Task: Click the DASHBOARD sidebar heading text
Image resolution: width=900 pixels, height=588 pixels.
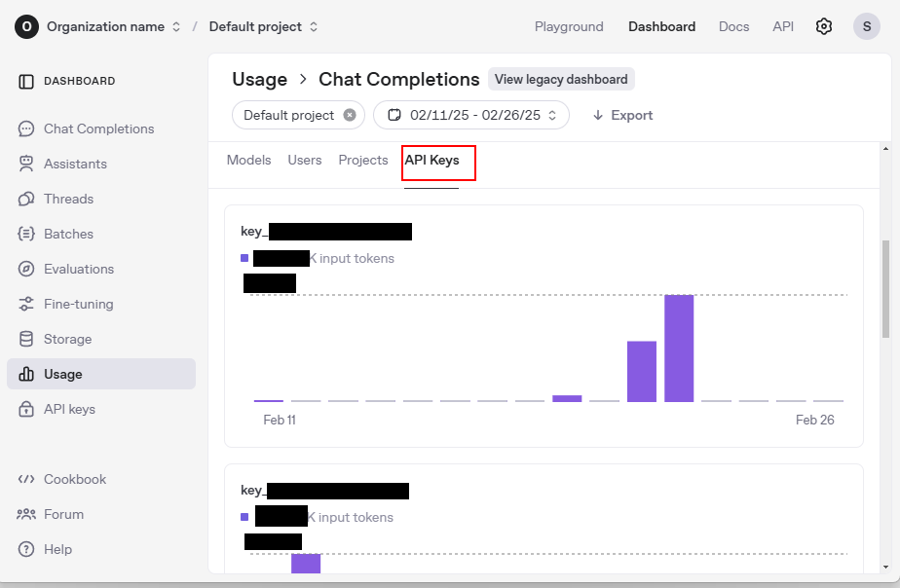Action: point(79,81)
